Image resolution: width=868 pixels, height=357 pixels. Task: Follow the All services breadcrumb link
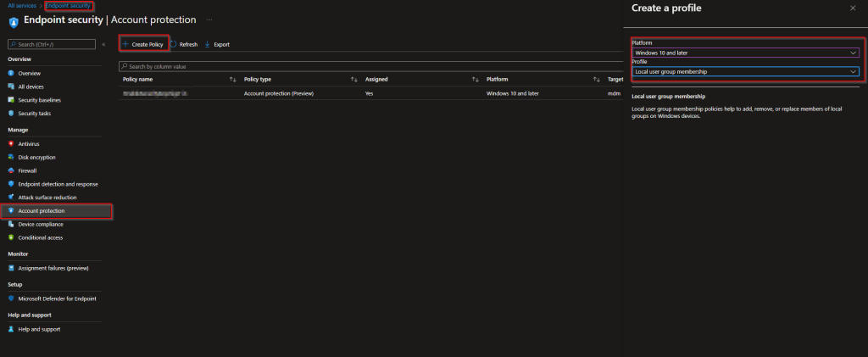[x=20, y=6]
